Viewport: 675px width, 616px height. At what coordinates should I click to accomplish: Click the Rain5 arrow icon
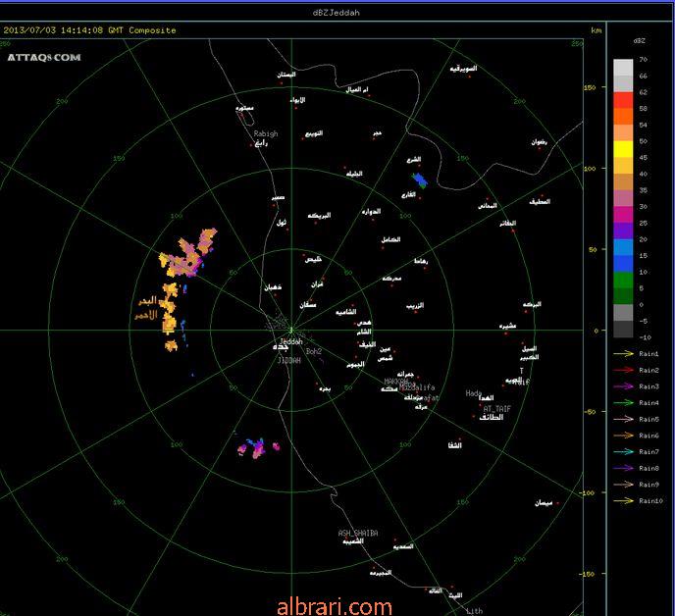[x=623, y=419]
